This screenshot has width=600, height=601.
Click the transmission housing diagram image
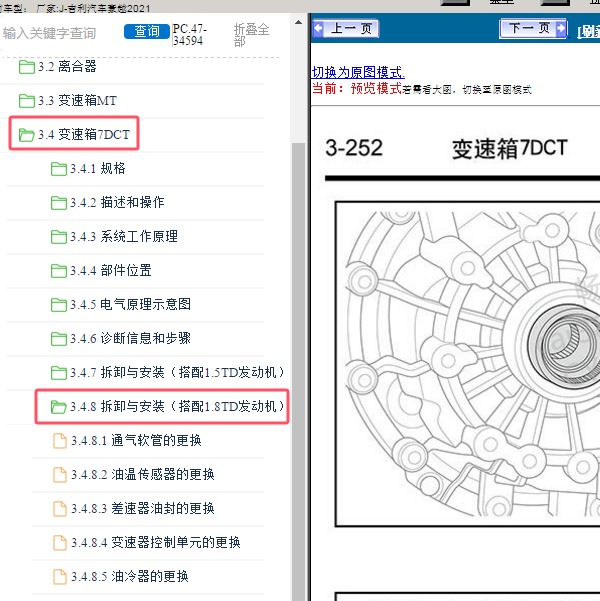468,364
